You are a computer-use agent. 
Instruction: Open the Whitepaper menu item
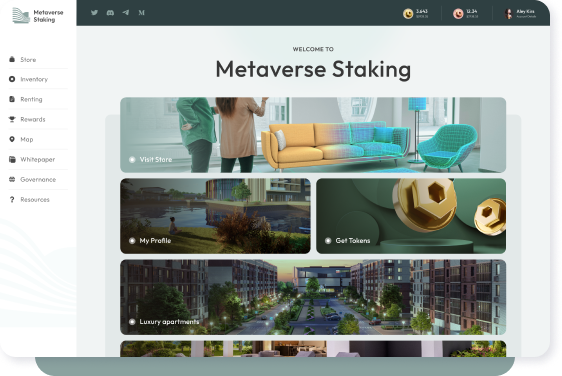point(38,160)
